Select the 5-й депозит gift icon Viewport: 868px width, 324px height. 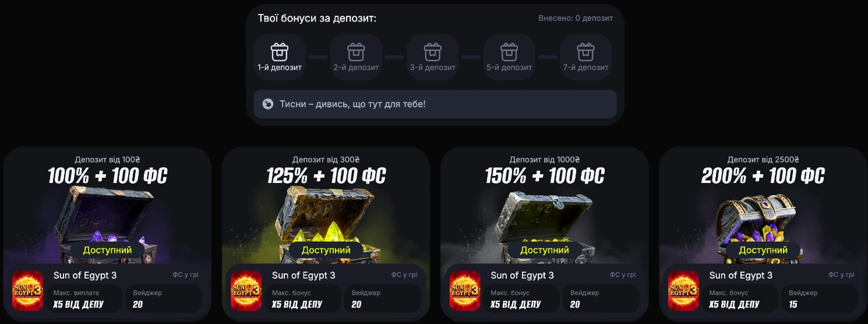509,52
